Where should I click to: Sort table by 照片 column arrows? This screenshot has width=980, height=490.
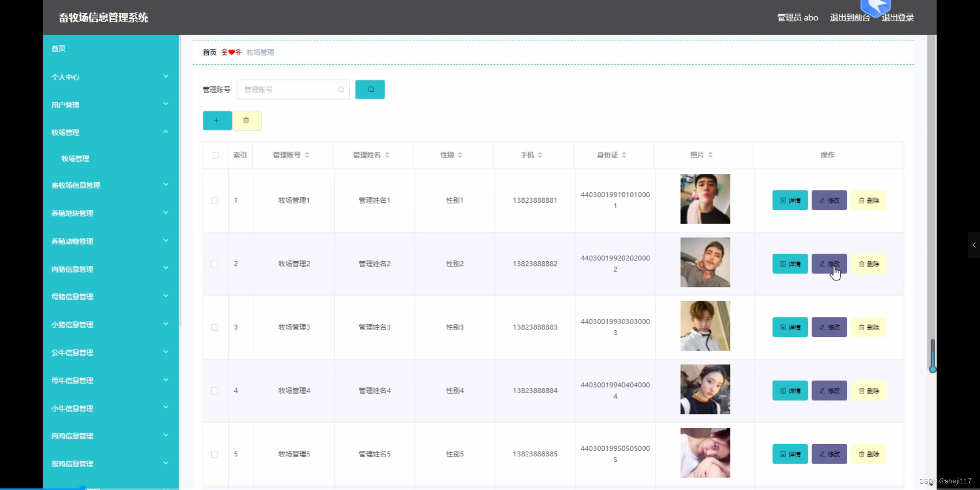[710, 155]
